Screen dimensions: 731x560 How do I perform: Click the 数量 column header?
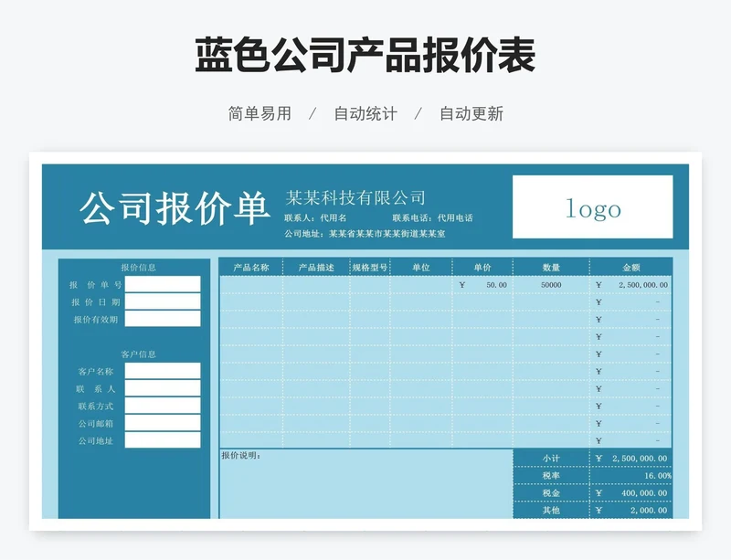coord(551,267)
